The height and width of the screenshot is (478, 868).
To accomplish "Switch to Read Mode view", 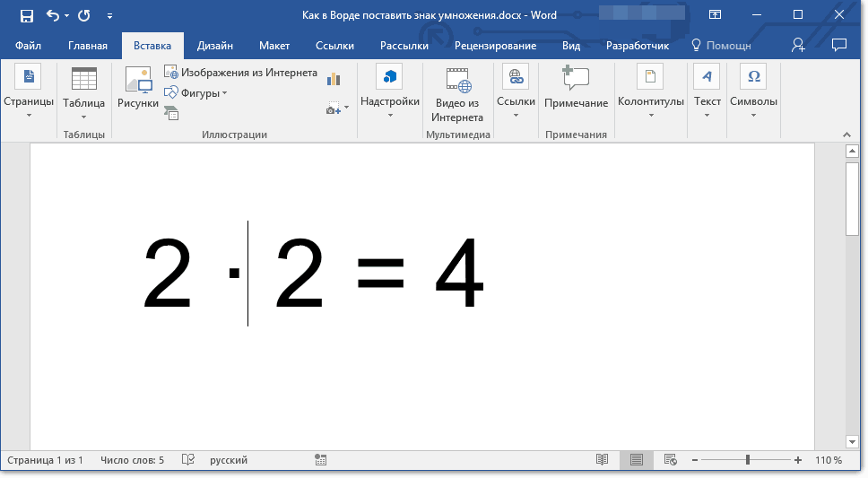I will tap(603, 460).
